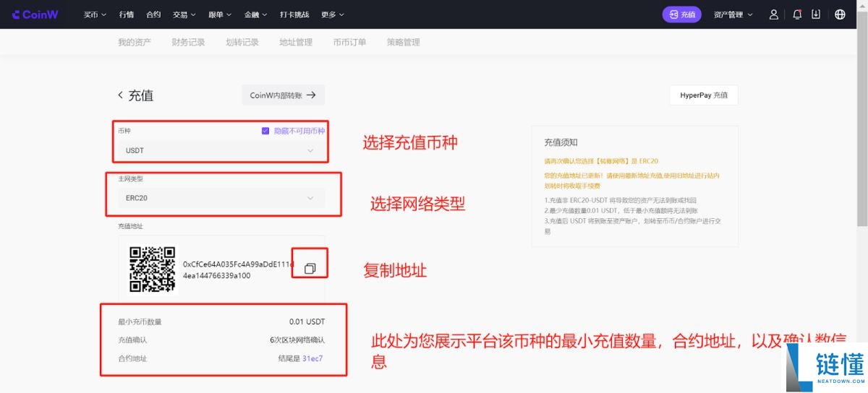Click the deposit address text 0xCfCe64A035Fc4A99aDdE
This screenshot has width=868, height=393.
(238, 269)
